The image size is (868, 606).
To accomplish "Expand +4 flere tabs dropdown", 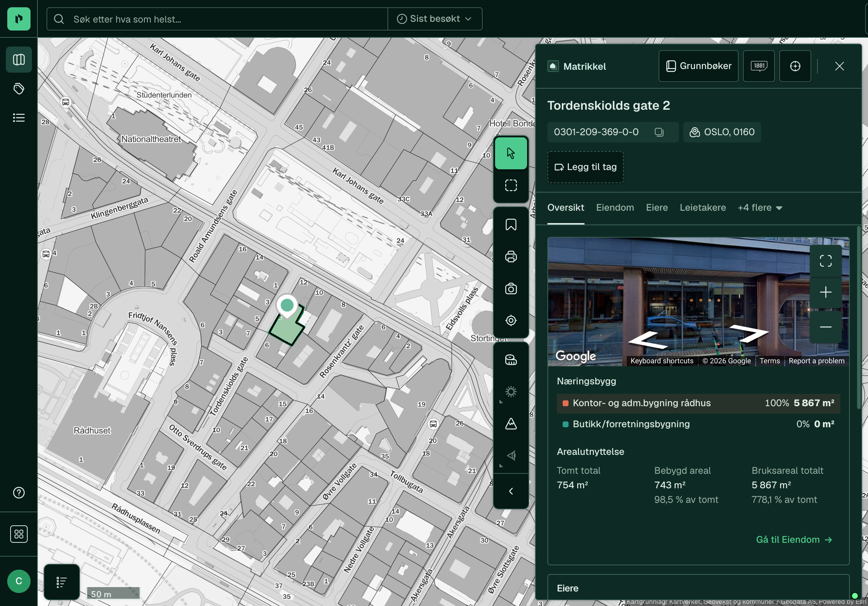I will [x=760, y=207].
